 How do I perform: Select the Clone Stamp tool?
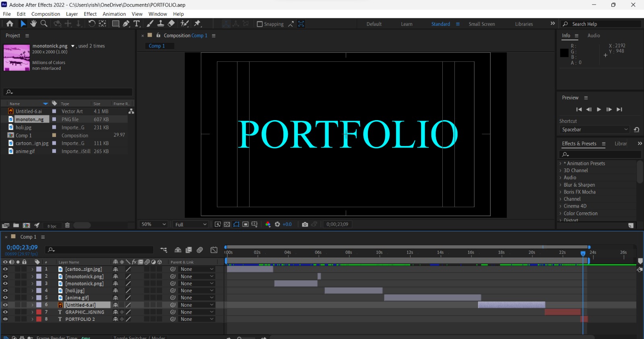[160, 24]
